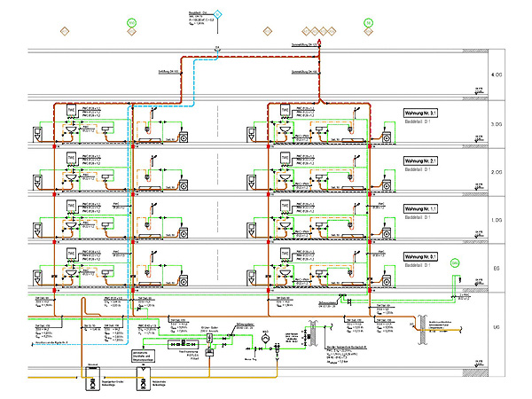Image resolution: width=532 pixels, height=399 pixels.
Task: Select the washing machine symbol in Wohnung Nr. 1.1
Action: (387, 233)
